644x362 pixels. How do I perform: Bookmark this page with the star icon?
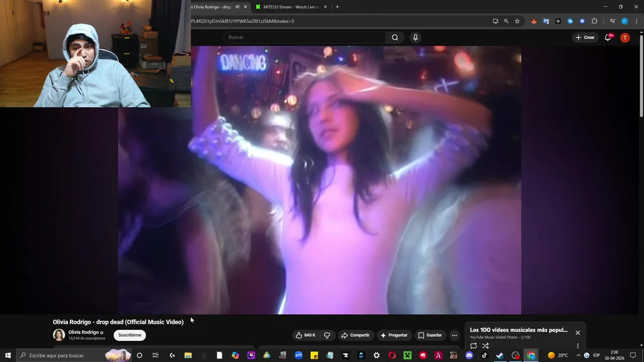517,21
